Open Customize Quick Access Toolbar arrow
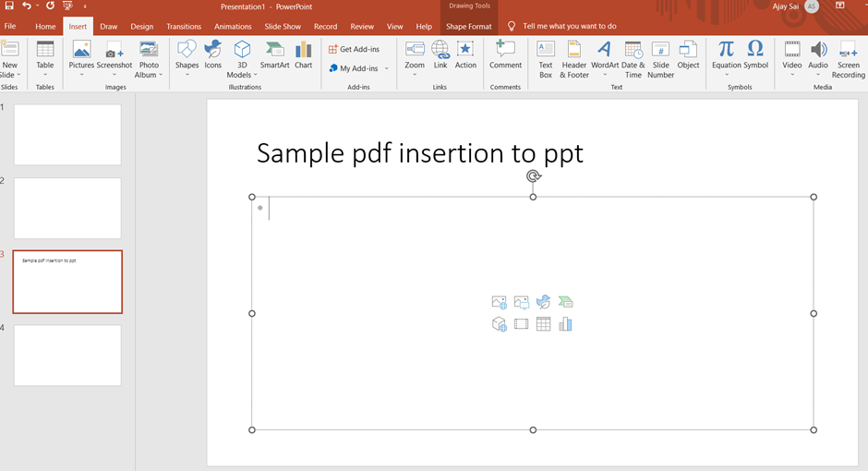The width and height of the screenshot is (868, 471). (x=85, y=6)
